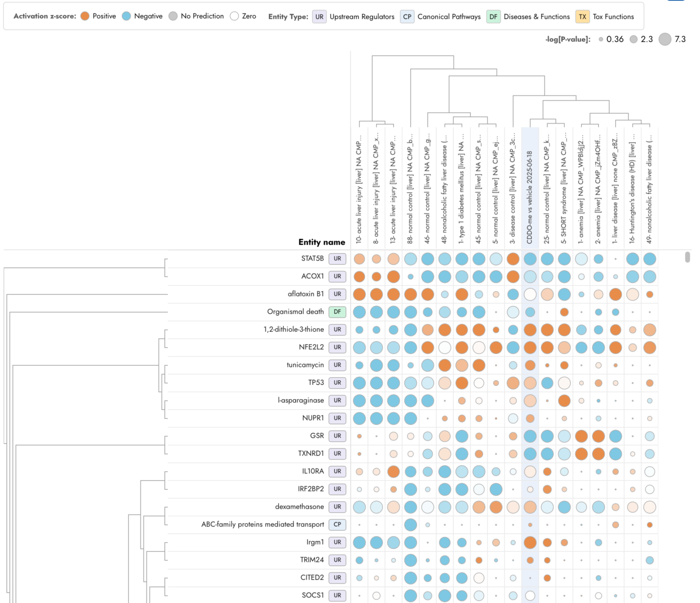700x603 pixels.
Task: Click the DF badge beside Organismal death
Action: point(337,312)
